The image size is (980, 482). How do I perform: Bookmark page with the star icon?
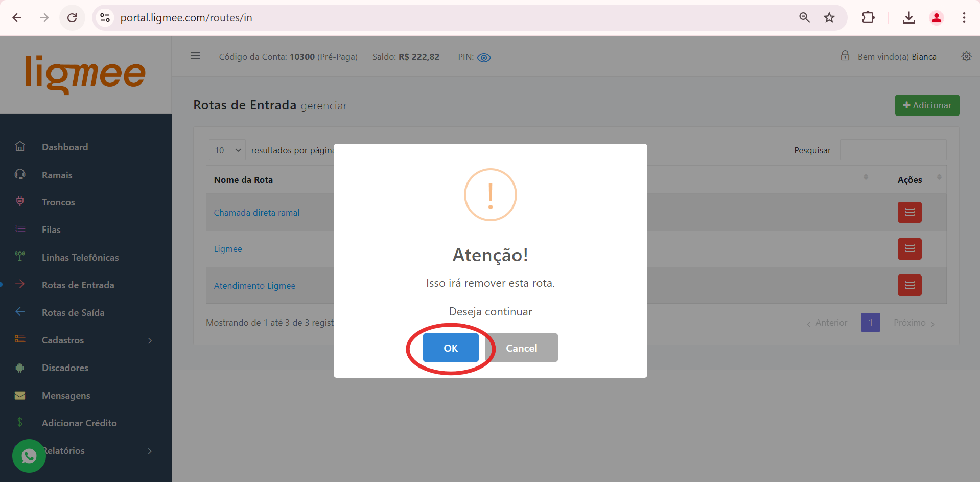pos(829,18)
